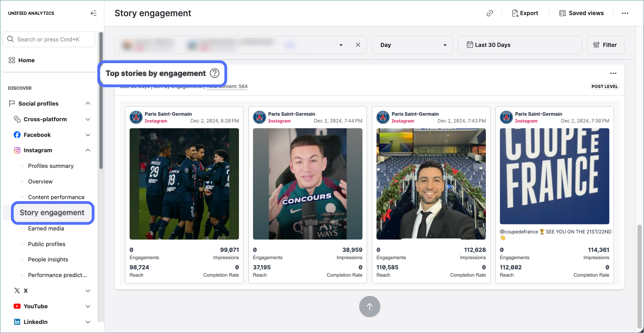644x333 pixels.
Task: Open the Day interval dropdown
Action: pyautogui.click(x=445, y=45)
